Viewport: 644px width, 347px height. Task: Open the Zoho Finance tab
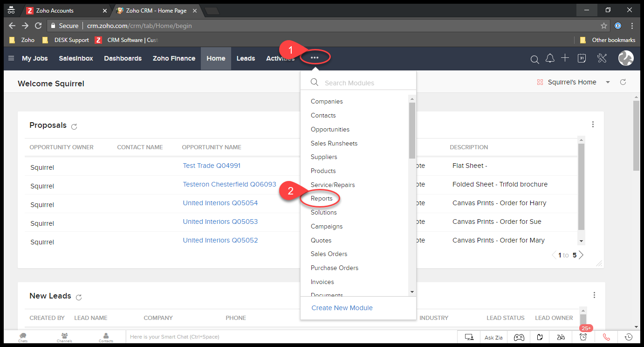click(174, 58)
